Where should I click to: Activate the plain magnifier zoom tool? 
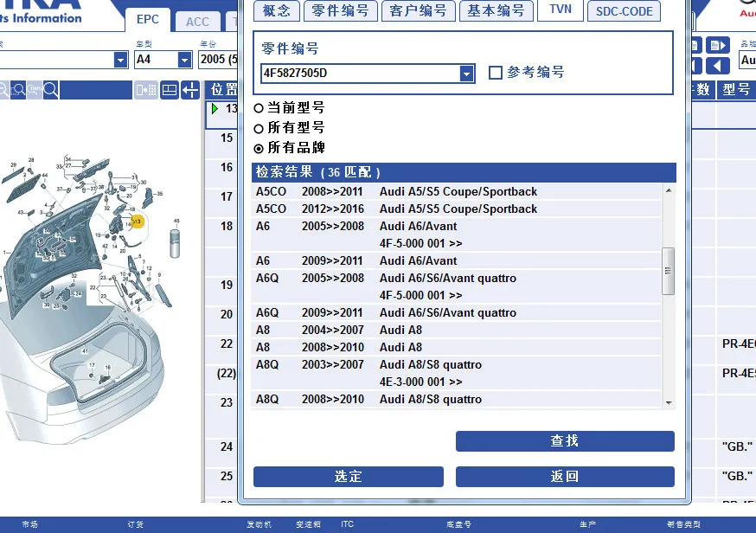[51, 90]
